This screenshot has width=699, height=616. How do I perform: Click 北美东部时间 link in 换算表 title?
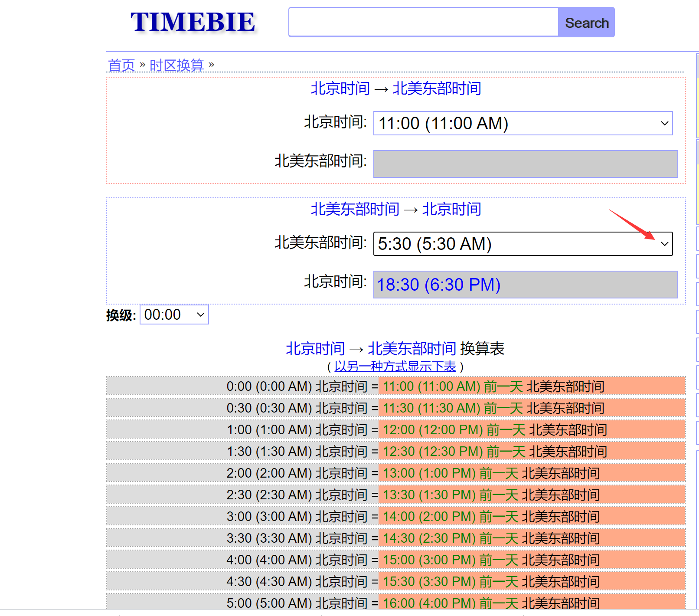click(412, 349)
